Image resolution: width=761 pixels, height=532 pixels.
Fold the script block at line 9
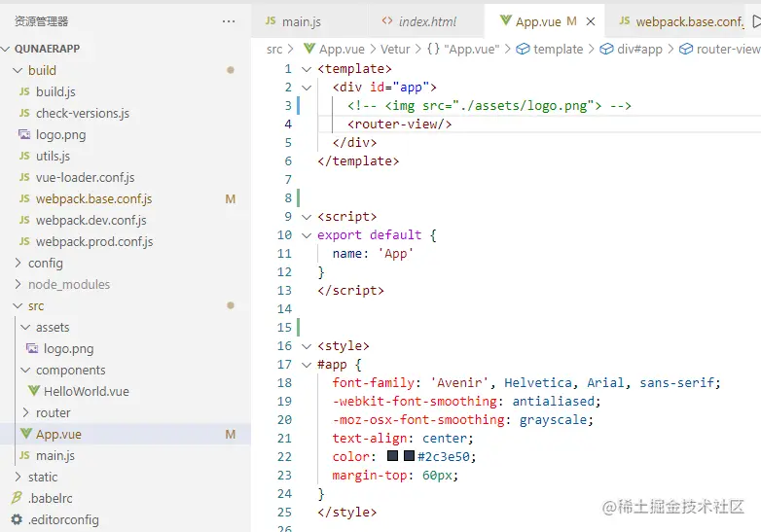point(307,216)
